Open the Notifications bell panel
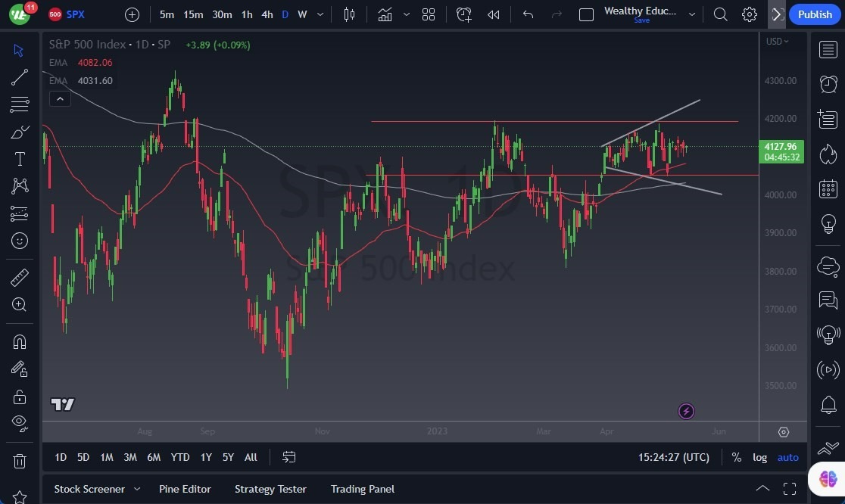 (x=828, y=405)
